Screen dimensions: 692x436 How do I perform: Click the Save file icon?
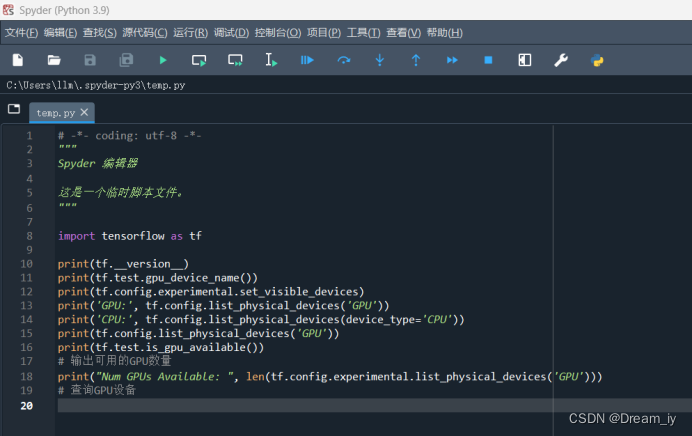(x=90, y=60)
